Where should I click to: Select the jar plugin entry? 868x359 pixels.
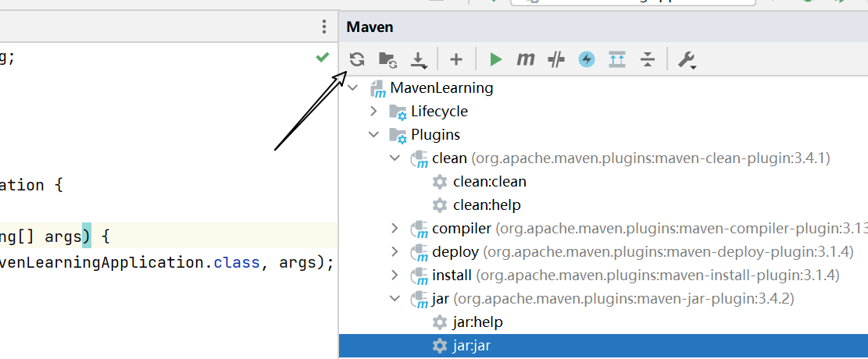pyautogui.click(x=613, y=299)
